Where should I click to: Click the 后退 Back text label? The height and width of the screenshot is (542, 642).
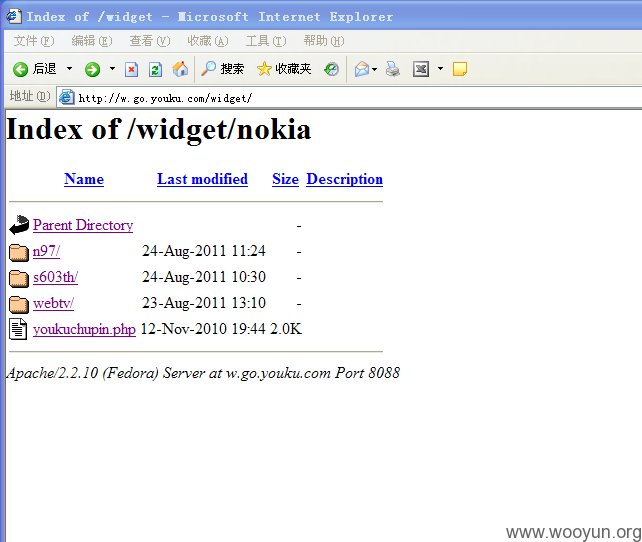click(x=44, y=69)
